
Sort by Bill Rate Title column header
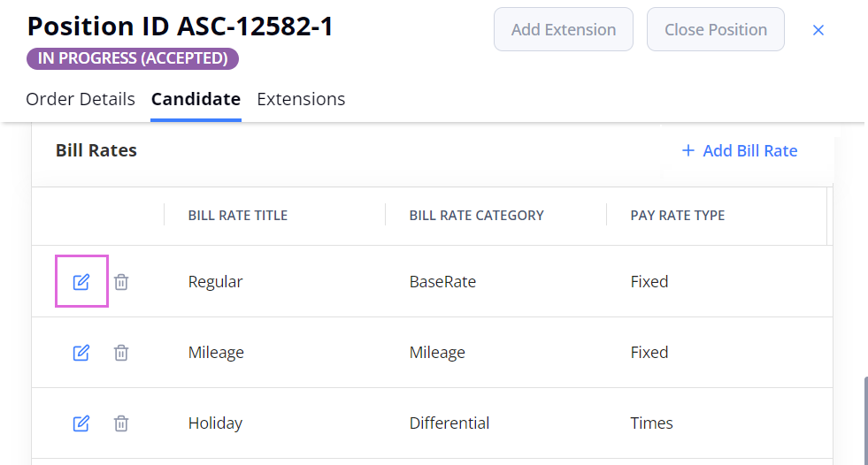tap(238, 215)
